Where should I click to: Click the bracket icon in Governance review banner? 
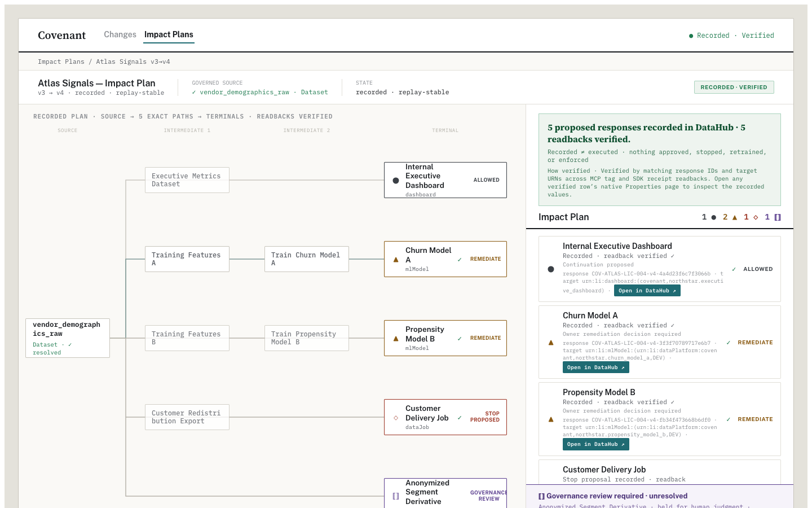[541, 496]
